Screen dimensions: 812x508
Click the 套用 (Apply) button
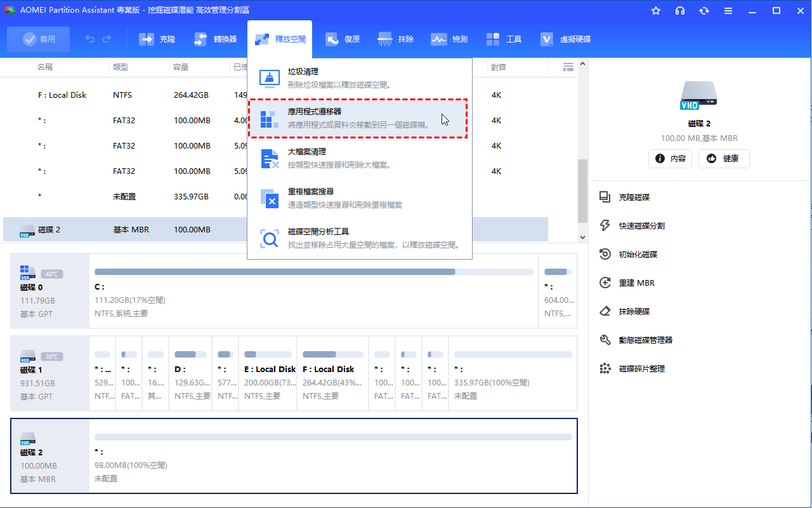point(39,39)
